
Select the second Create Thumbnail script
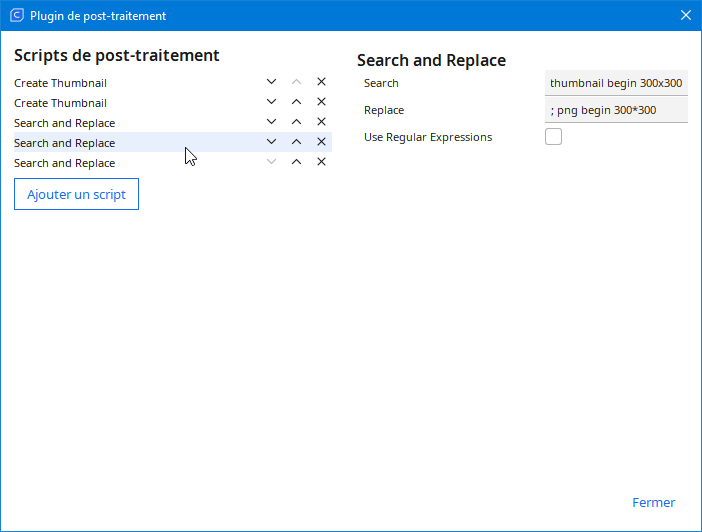60,103
